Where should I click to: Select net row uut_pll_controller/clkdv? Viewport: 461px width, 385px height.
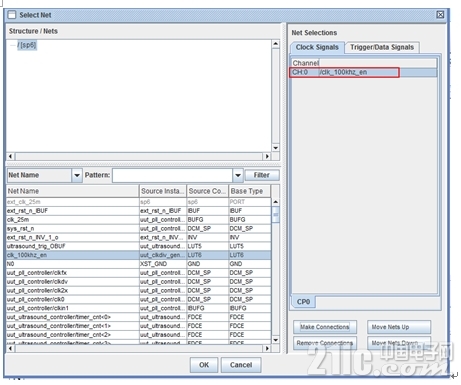pyautogui.click(x=138, y=282)
